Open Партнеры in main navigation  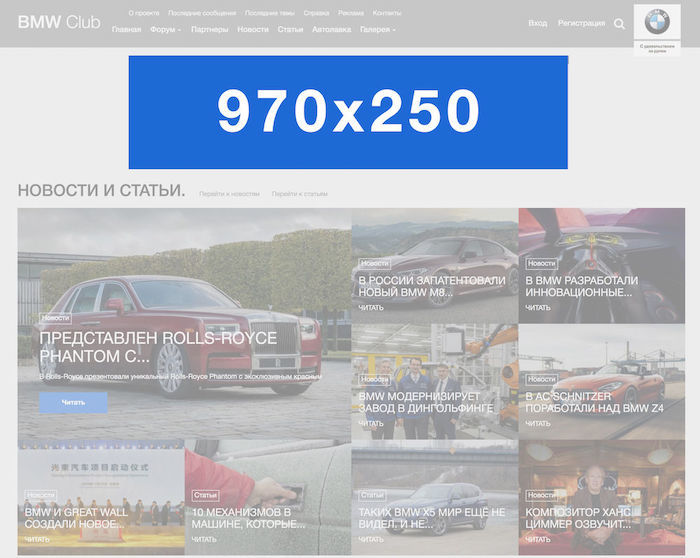pos(209,29)
